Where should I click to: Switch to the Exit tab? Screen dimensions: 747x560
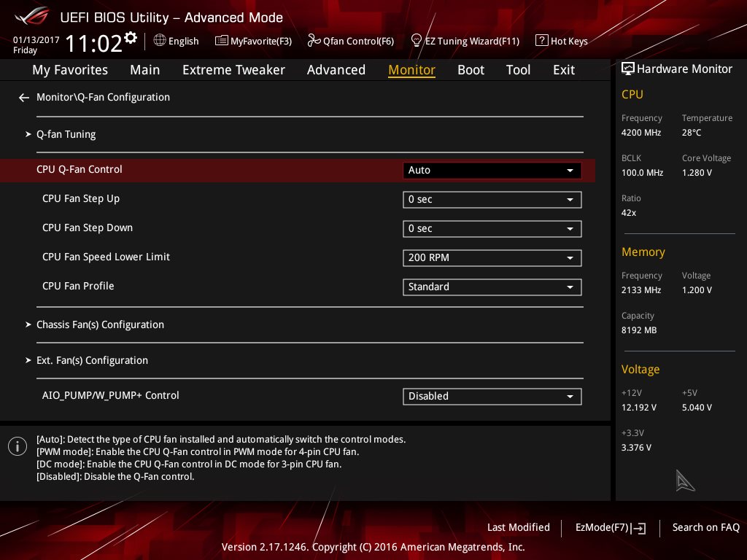pyautogui.click(x=564, y=70)
